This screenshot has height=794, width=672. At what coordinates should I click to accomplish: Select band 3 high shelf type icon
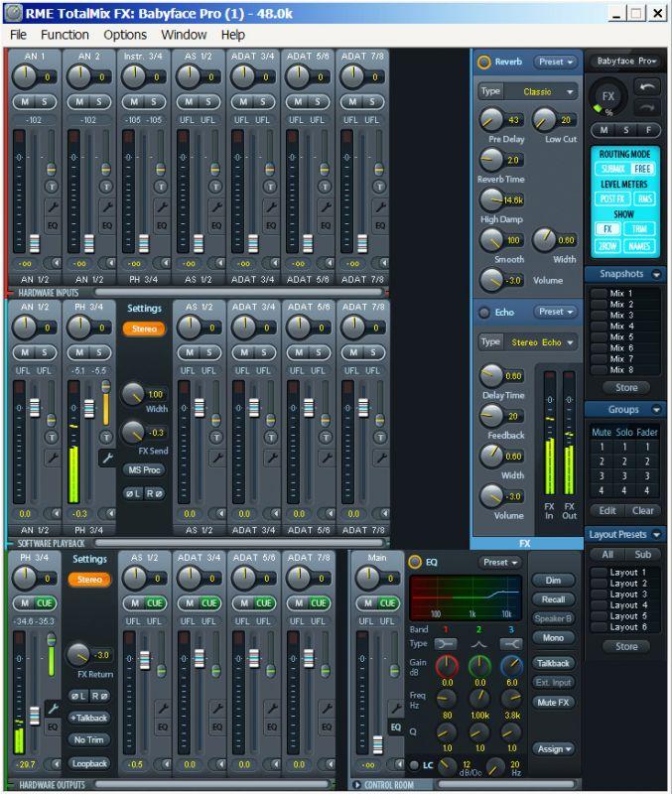pyautogui.click(x=511, y=644)
